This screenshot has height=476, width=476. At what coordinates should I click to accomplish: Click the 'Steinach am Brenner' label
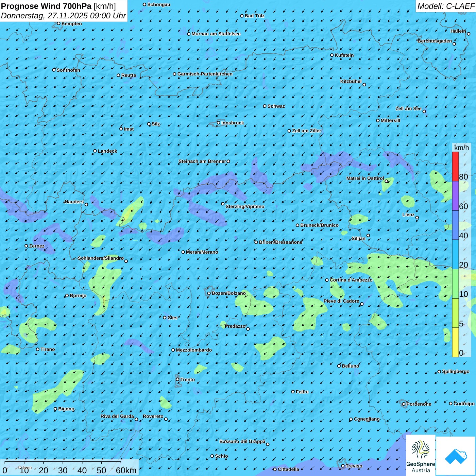point(202,161)
